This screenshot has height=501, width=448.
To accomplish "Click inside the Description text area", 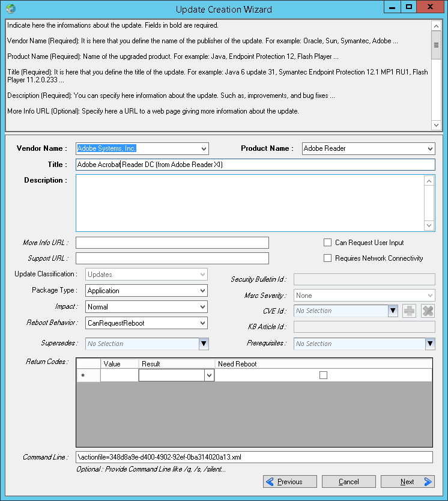I will click(250, 203).
